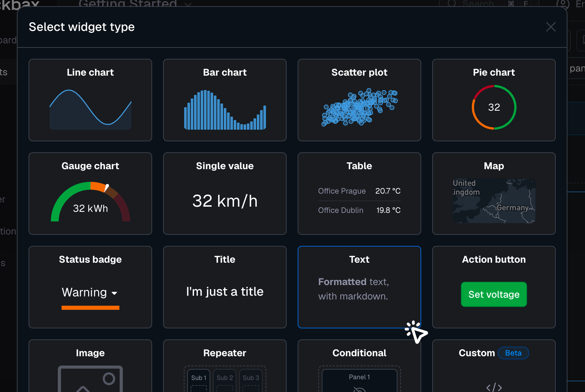Click the Beta badge next to Custom
This screenshot has height=392, width=585.
(x=513, y=353)
